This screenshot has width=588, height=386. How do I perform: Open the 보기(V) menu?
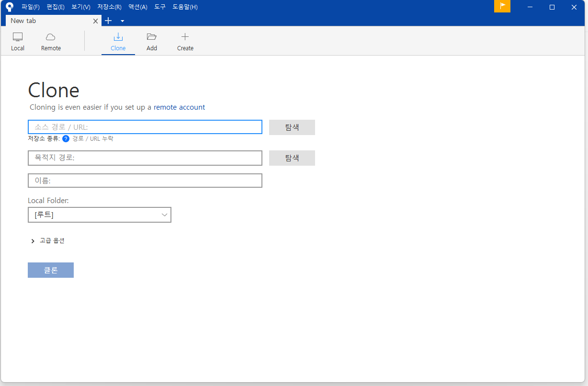coord(81,7)
